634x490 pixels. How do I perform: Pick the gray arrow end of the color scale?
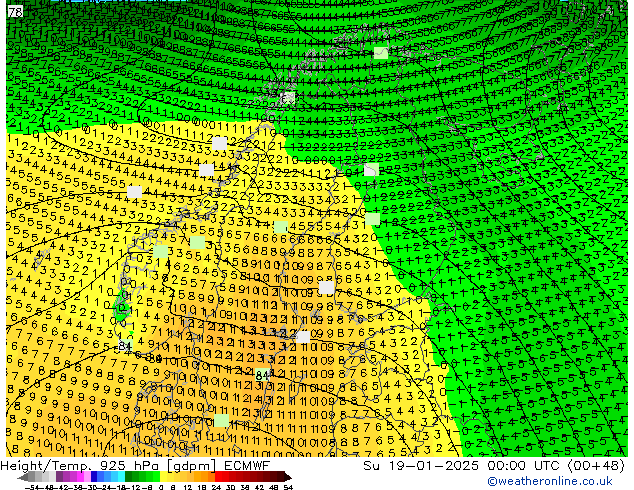point(23,478)
